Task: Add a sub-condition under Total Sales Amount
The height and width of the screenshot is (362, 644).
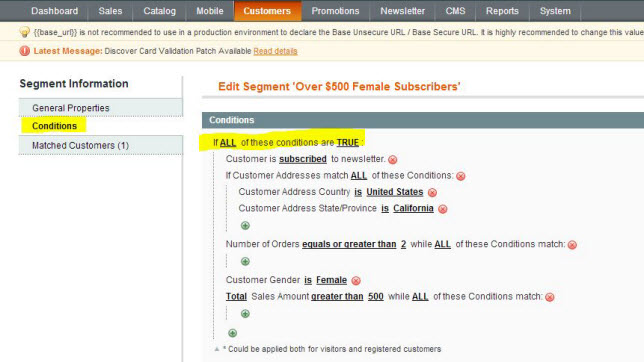Action: 245,314
